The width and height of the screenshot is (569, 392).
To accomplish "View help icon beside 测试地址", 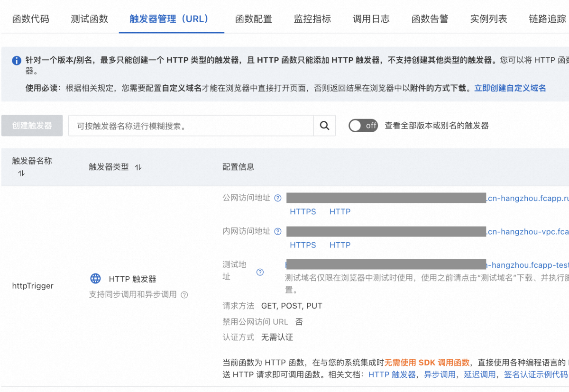I will tap(260, 272).
